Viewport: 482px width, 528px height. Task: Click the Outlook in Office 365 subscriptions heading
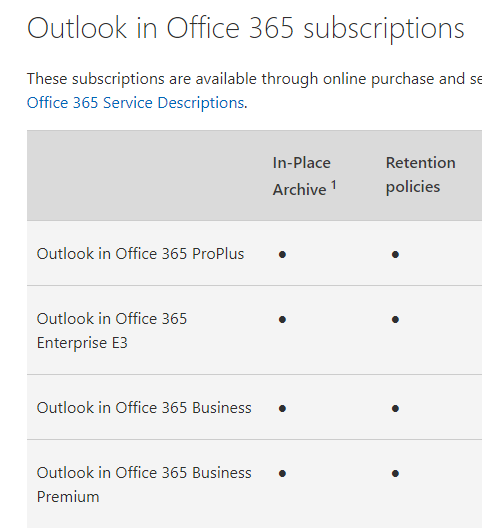pos(246,29)
